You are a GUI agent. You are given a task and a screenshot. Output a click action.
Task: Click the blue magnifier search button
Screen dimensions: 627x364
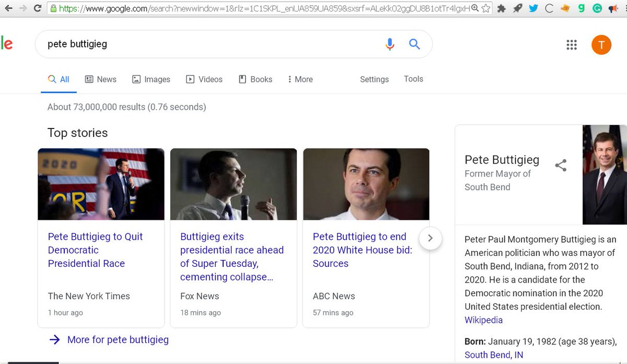(x=414, y=44)
